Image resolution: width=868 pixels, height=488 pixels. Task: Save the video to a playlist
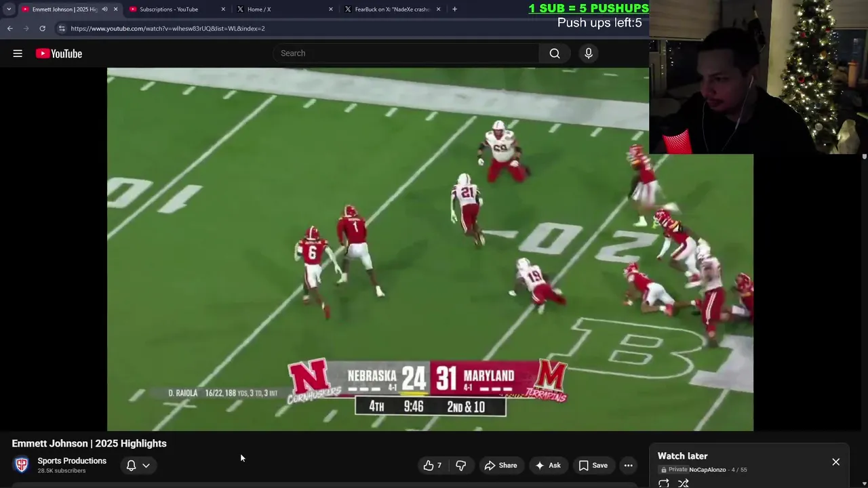pos(593,466)
